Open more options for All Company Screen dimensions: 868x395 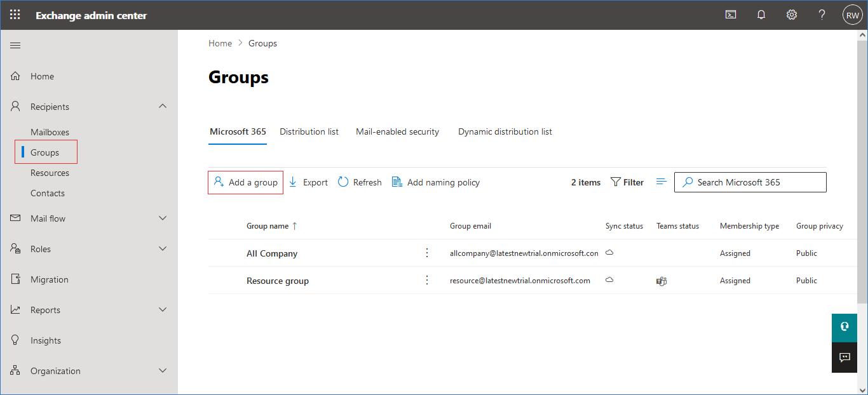(x=427, y=253)
